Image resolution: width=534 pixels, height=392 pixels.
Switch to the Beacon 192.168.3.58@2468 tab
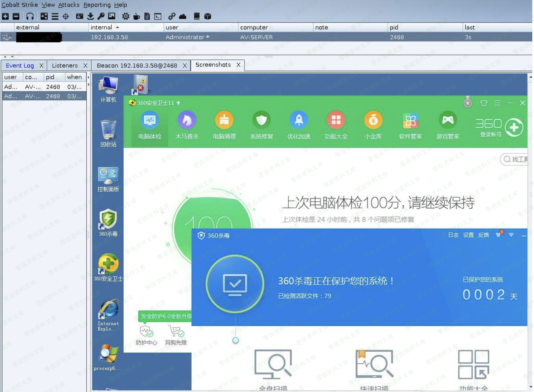(137, 66)
